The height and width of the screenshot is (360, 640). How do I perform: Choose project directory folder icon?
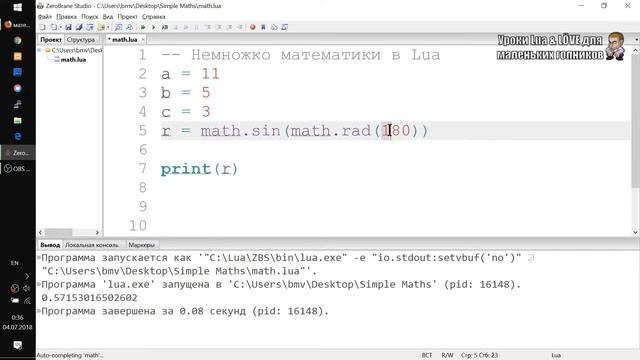(100, 27)
